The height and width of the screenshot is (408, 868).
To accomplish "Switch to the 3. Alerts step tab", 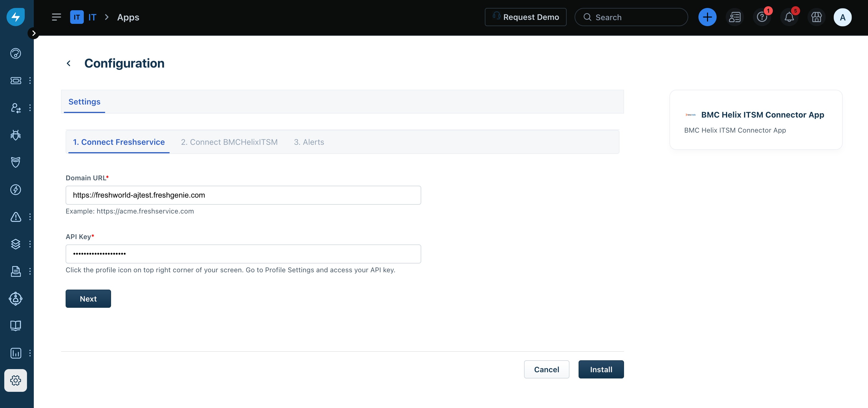I will [x=309, y=142].
